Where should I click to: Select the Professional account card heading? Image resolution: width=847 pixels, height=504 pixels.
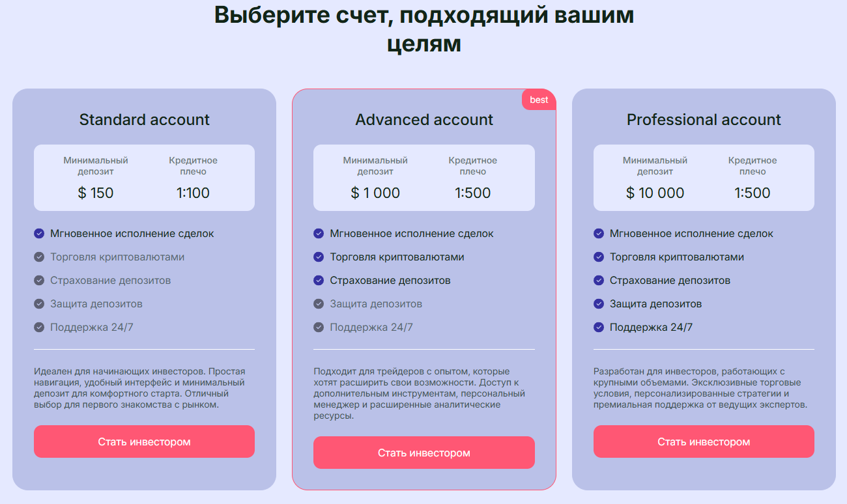point(704,120)
